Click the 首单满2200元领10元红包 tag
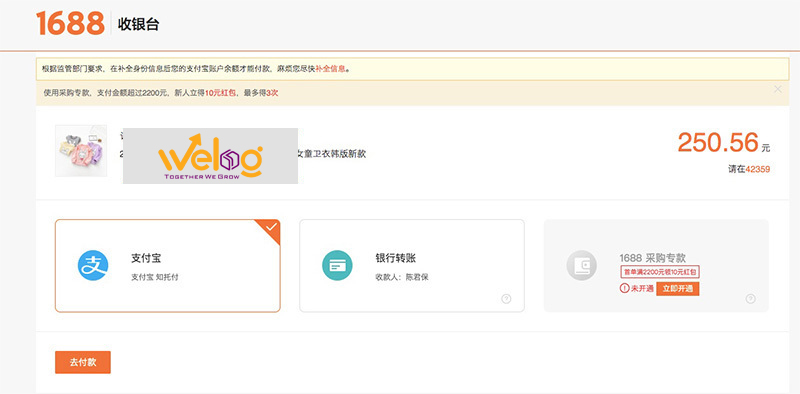 tap(660, 272)
